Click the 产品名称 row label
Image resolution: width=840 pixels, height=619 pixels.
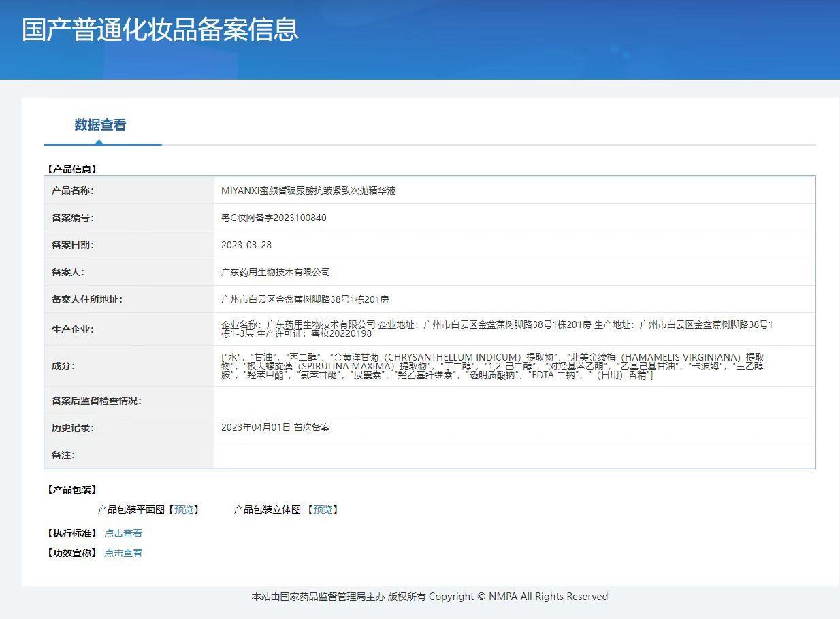tap(73, 190)
